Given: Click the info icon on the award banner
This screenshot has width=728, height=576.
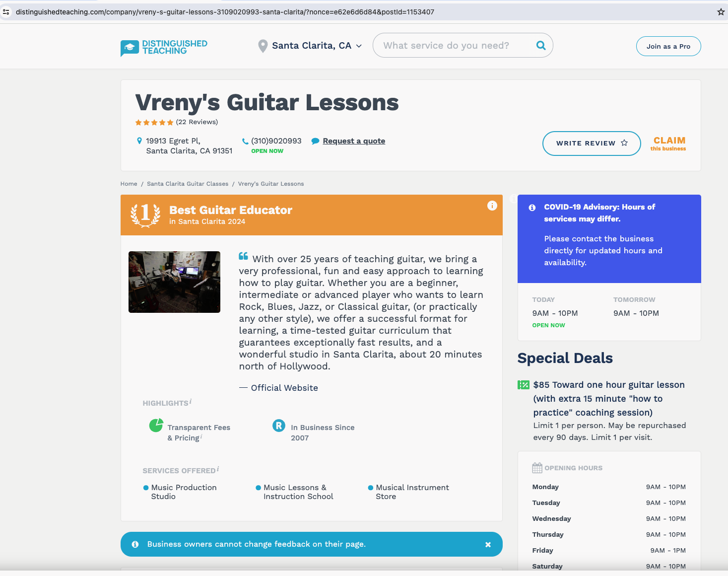Looking at the screenshot, I should 492,206.
